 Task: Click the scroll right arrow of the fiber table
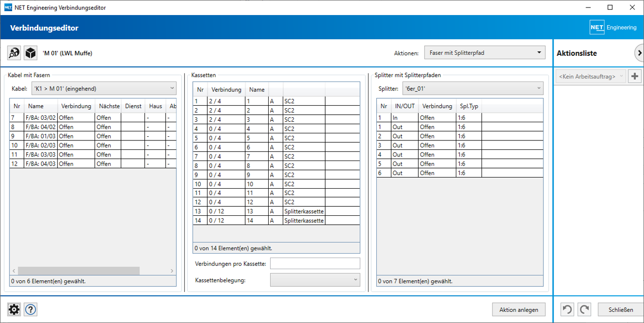pos(172,271)
